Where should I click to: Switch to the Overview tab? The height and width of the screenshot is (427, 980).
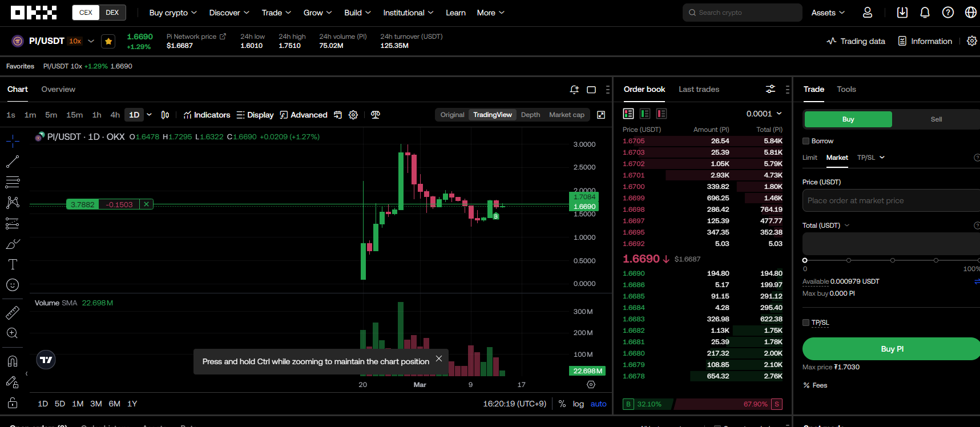point(58,90)
